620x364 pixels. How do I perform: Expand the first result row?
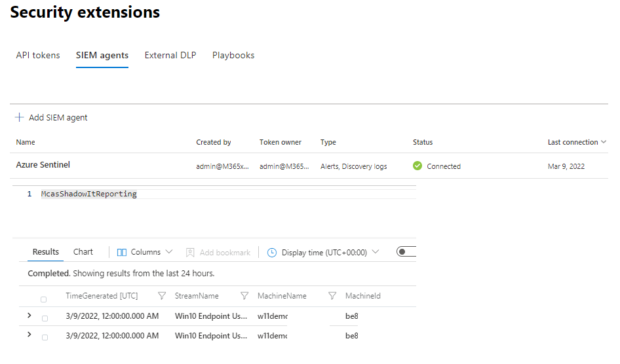coord(29,316)
